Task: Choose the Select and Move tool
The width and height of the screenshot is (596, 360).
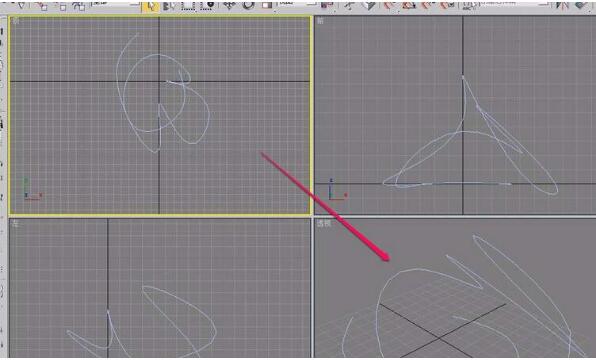Action: 229,6
